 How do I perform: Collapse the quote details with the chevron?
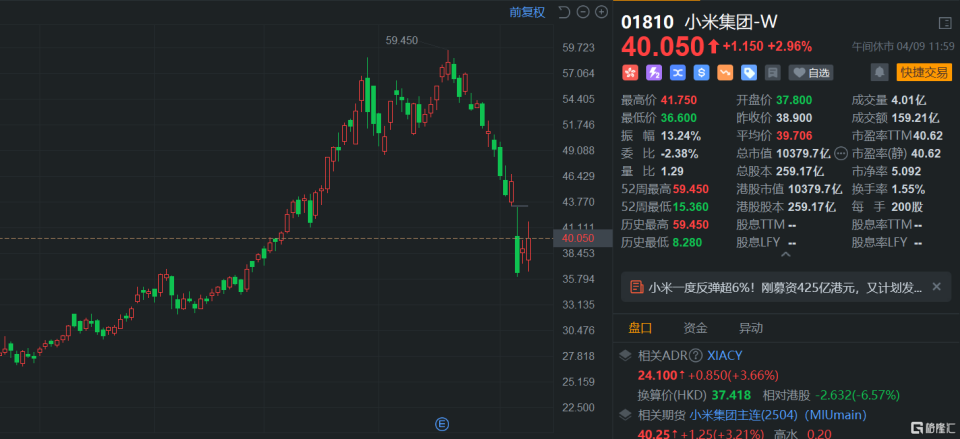click(786, 254)
